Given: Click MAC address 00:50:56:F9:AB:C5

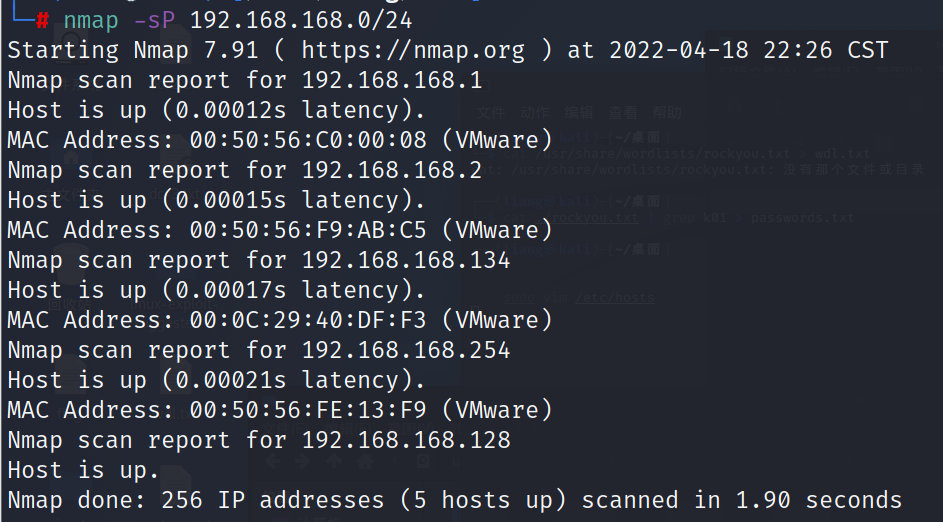Looking at the screenshot, I should [x=308, y=230].
